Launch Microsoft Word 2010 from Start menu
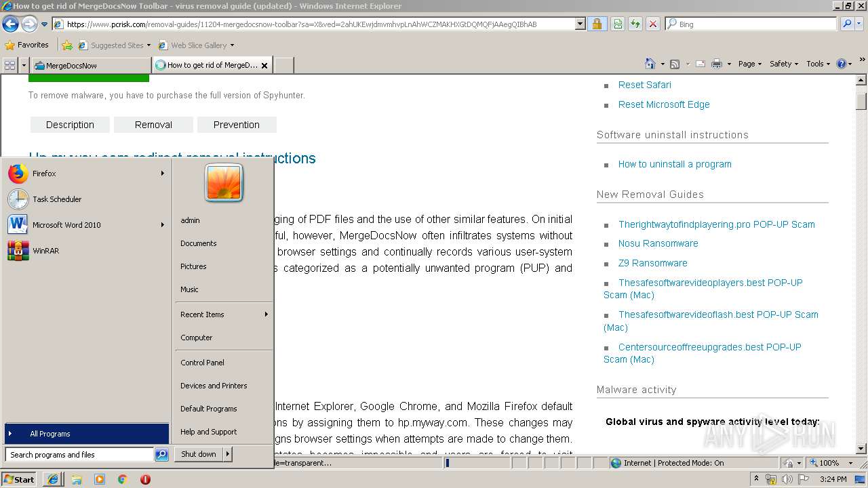The width and height of the screenshot is (868, 488). click(x=86, y=225)
